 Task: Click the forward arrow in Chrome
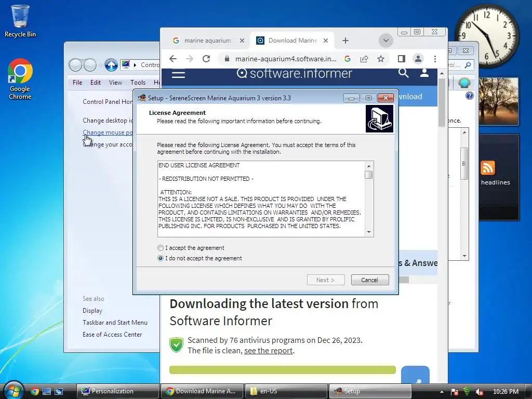[x=190, y=59]
